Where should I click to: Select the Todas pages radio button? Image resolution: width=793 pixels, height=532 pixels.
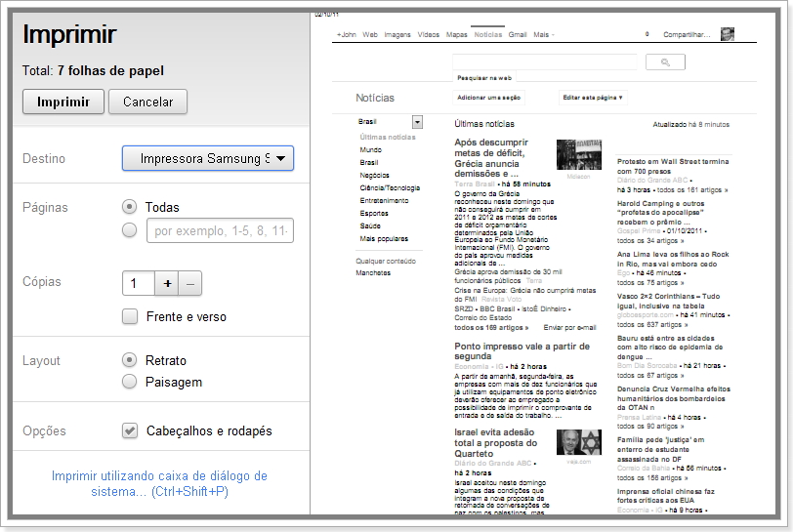(x=129, y=207)
